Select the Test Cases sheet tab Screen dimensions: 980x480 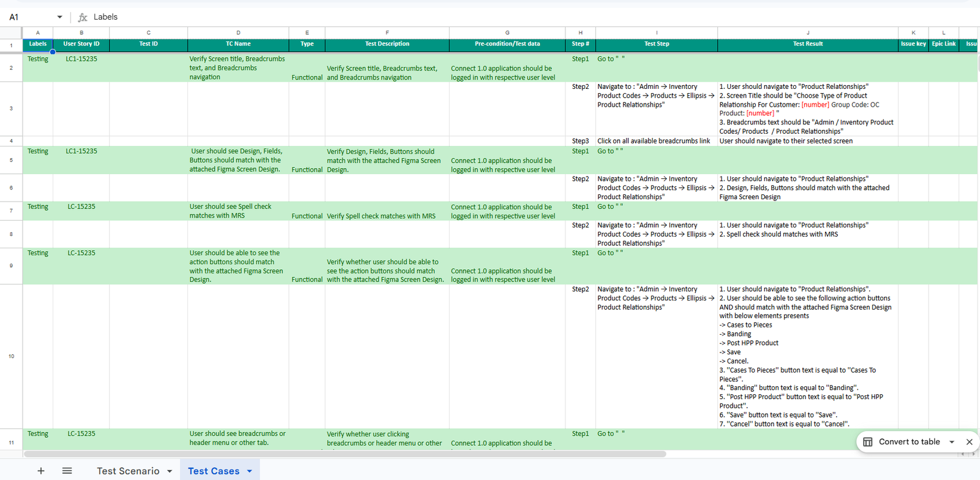point(213,471)
